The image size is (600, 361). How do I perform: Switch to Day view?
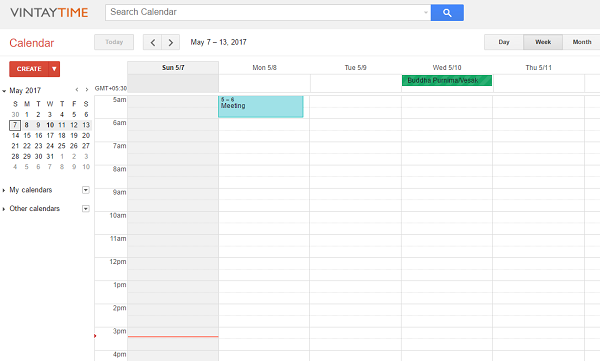(504, 42)
